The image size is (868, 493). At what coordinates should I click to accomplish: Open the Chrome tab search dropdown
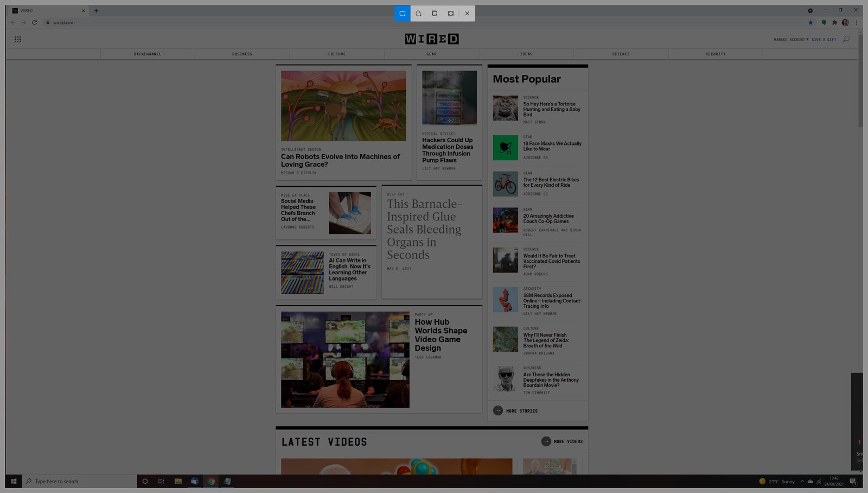[810, 10]
